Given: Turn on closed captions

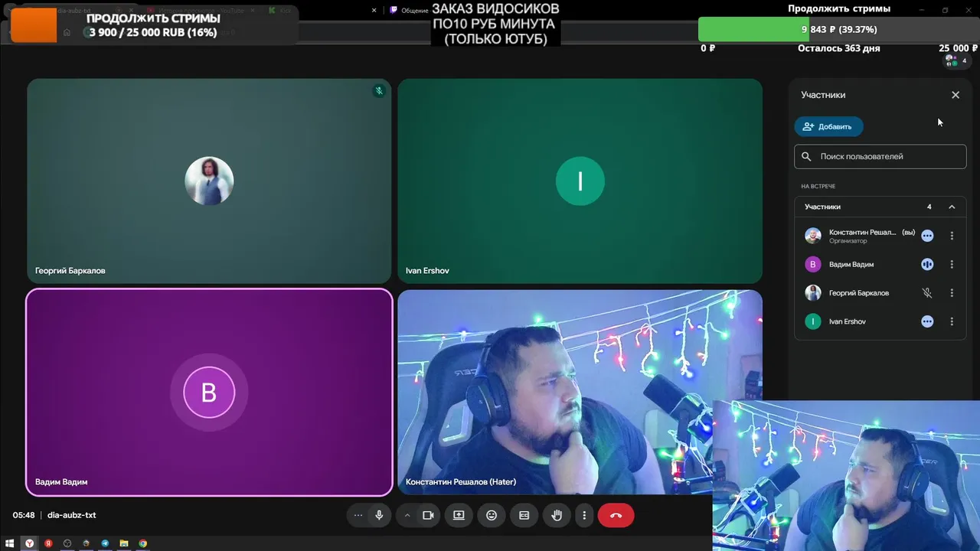Looking at the screenshot, I should (524, 515).
